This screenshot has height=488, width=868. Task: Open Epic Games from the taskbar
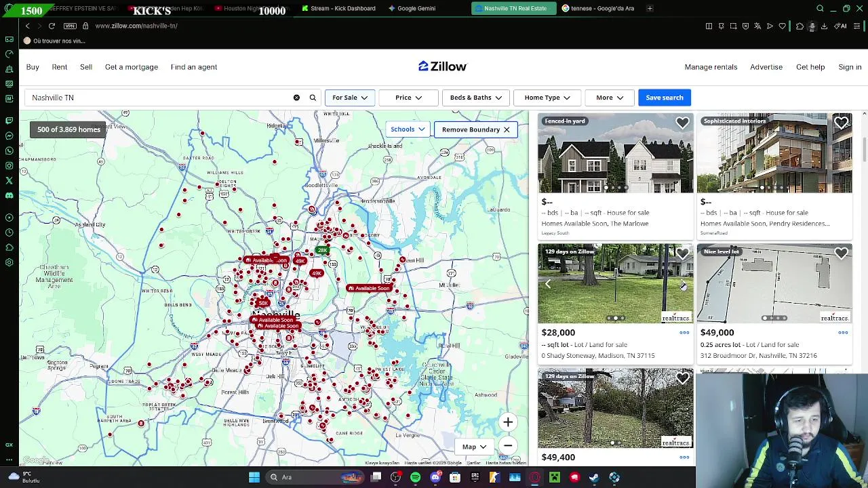click(x=475, y=477)
